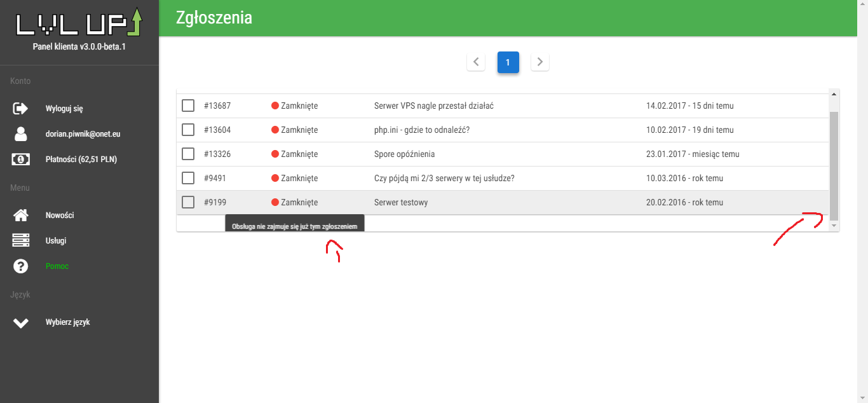This screenshot has width=868, height=403.
Task: Select the checkbox for ticket #13604
Action: tap(188, 130)
